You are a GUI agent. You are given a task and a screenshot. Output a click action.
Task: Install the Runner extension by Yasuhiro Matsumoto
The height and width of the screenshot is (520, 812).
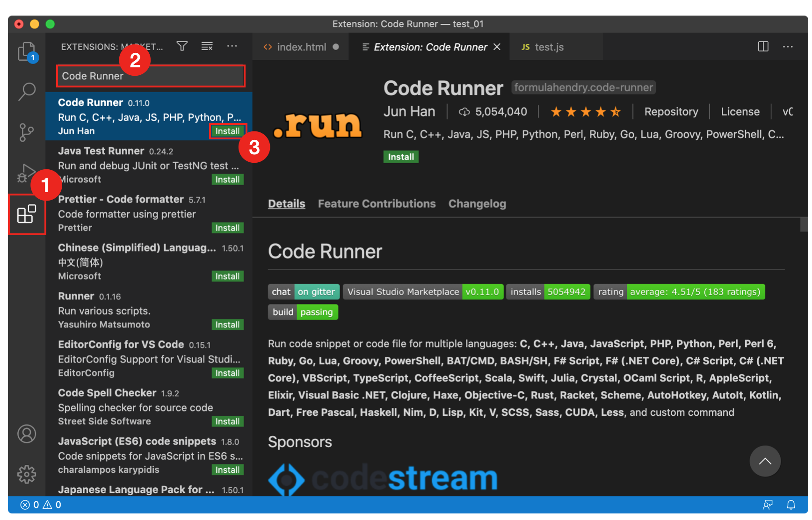pos(227,325)
